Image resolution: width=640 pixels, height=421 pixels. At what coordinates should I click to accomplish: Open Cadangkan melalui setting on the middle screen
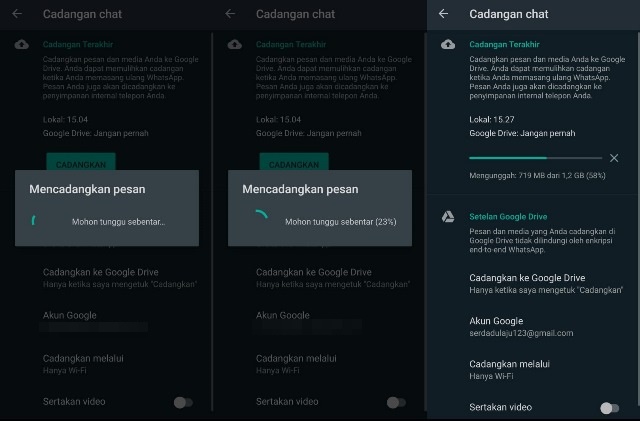coord(296,364)
